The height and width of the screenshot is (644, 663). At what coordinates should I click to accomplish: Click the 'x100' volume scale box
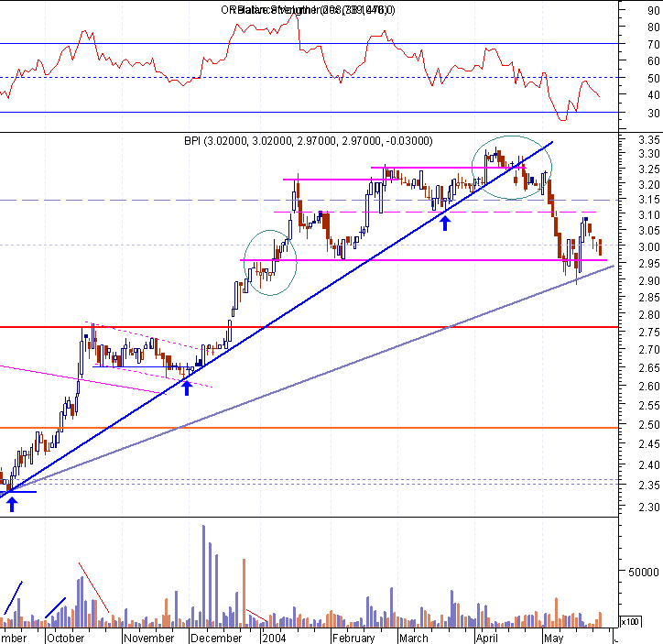[x=630, y=622]
